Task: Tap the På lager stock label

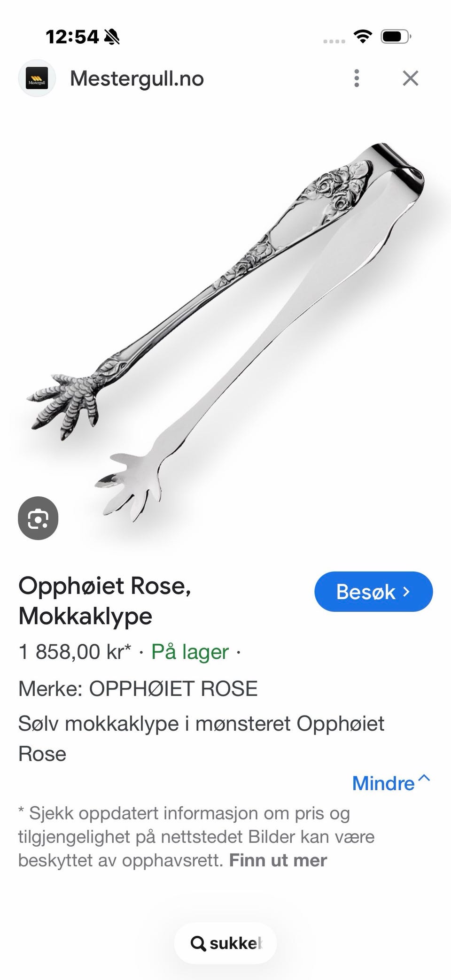Action: pos(190,652)
